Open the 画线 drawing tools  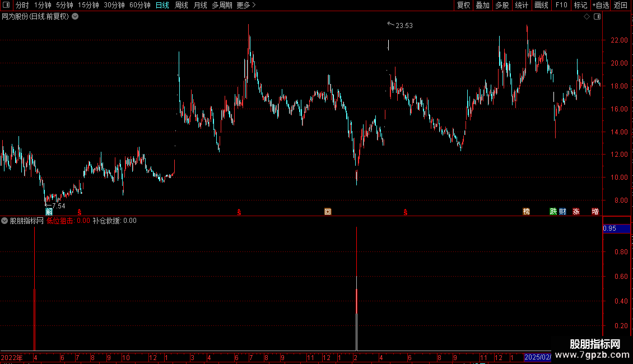point(541,5)
